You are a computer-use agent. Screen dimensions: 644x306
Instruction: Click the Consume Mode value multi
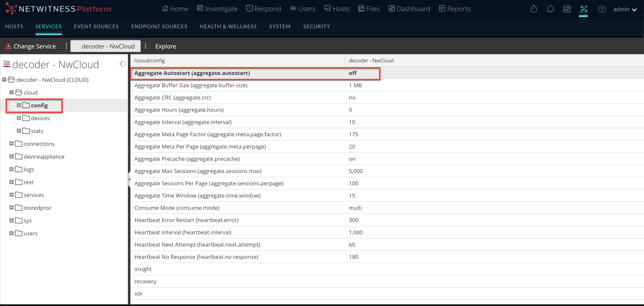click(355, 208)
